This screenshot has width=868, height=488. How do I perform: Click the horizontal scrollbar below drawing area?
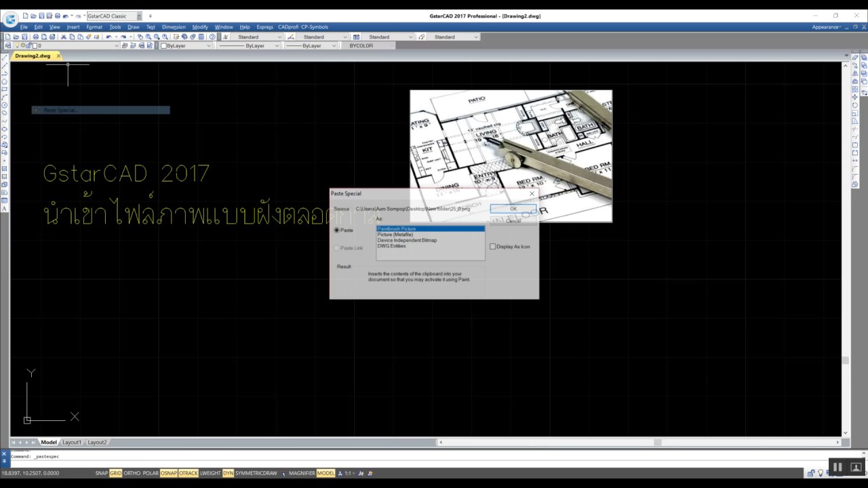coord(639,442)
